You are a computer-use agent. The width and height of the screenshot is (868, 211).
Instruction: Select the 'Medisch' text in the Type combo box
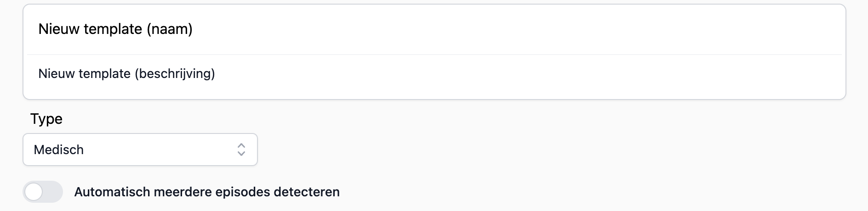59,150
